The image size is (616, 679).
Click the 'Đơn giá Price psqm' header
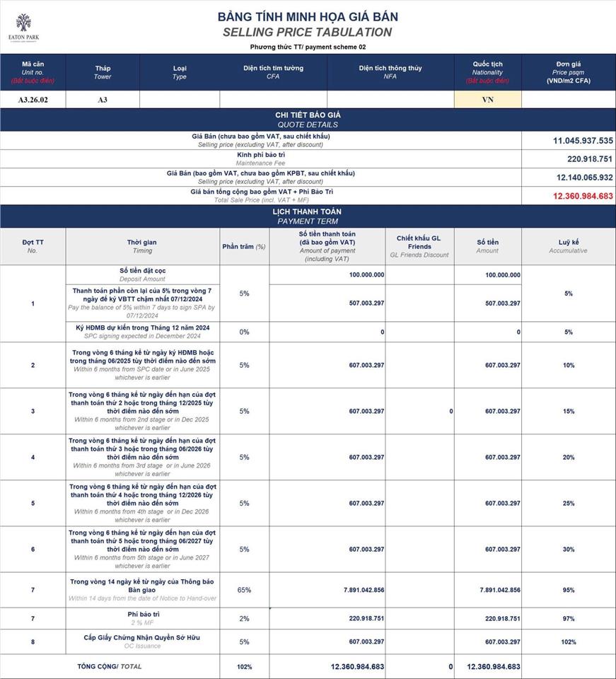[569, 72]
